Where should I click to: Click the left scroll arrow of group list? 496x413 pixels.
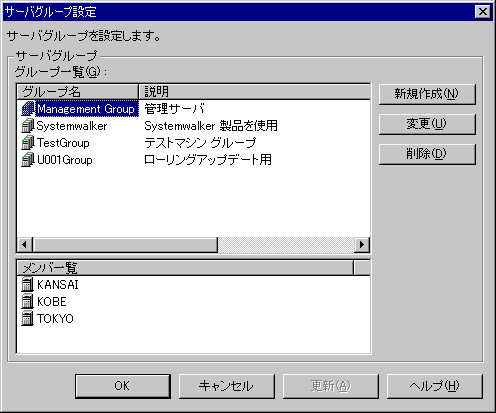click(25, 245)
